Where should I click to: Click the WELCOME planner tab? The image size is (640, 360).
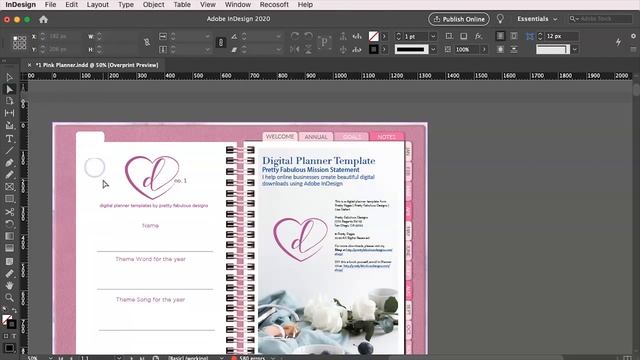coord(280,137)
